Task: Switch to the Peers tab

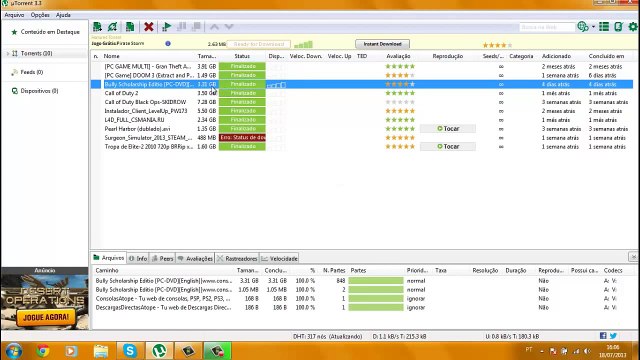Action: point(162,258)
